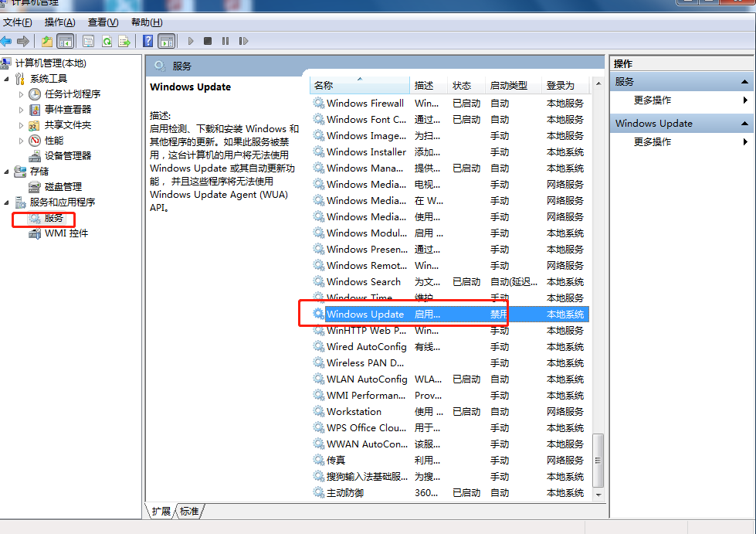Collapse the 服务和应用程序 tree node
This screenshot has height=534, width=756.
6,202
